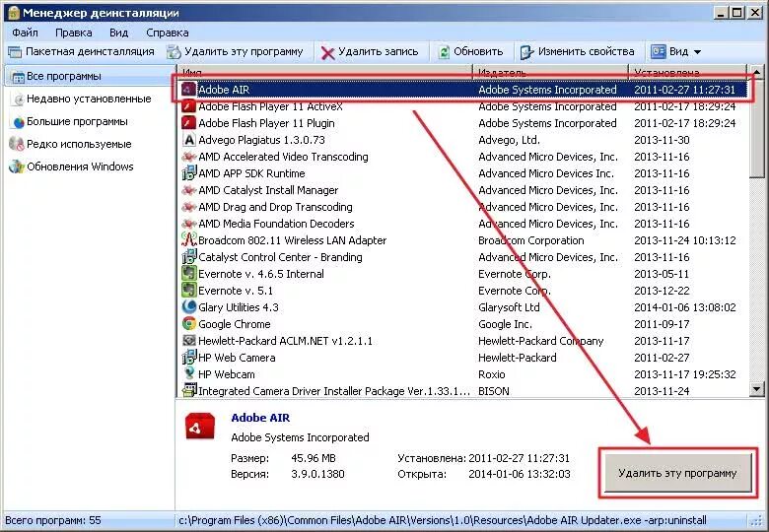The height and width of the screenshot is (532, 769).
Task: Click the red X Удалить запись icon
Action: 327,52
